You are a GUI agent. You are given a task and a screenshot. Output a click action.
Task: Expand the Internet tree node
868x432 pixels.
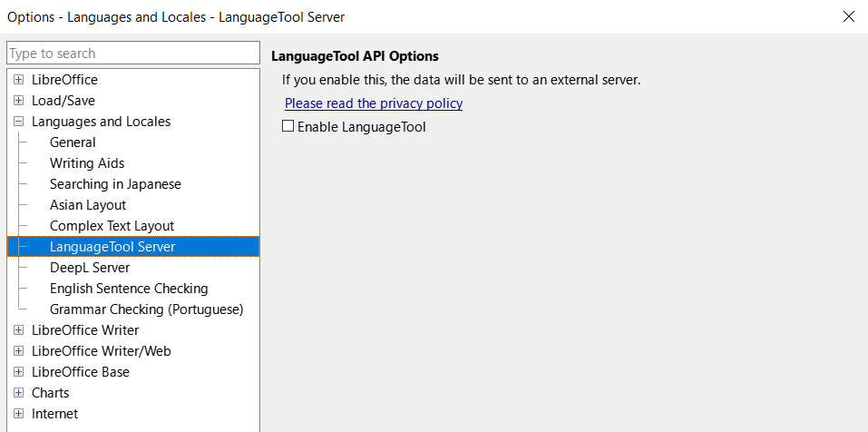19,414
